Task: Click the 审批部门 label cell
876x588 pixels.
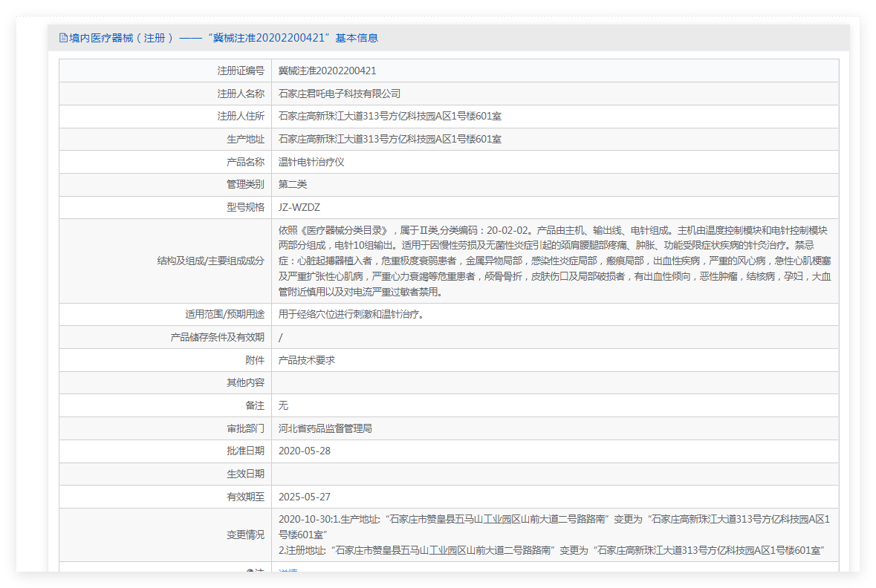Action: point(166,428)
